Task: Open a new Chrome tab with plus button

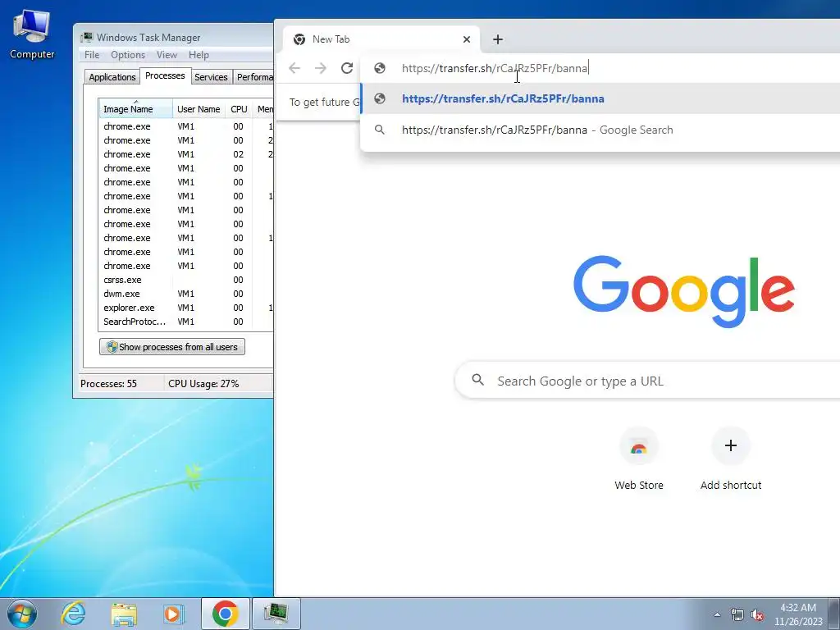Action: click(498, 39)
